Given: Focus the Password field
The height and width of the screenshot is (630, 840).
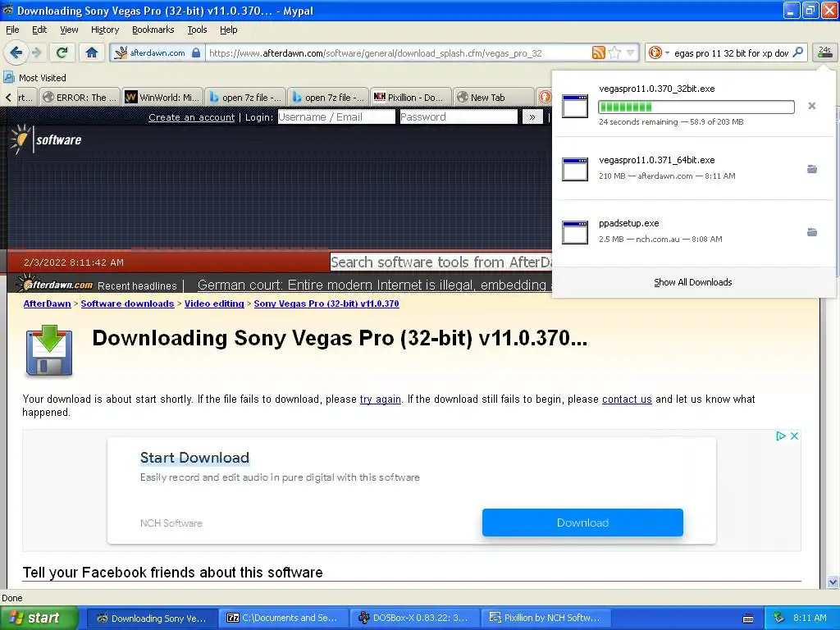Looking at the screenshot, I should point(459,116).
